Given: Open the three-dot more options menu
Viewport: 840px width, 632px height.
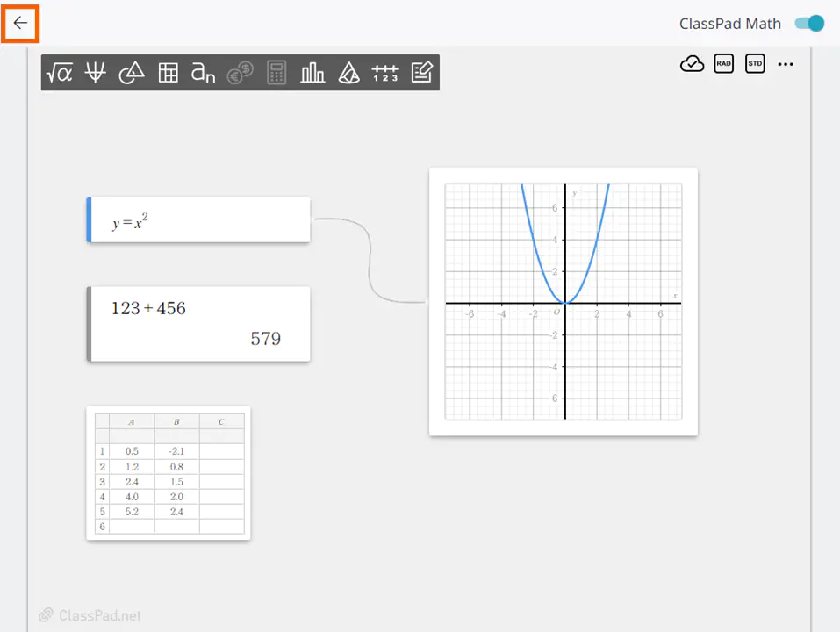Looking at the screenshot, I should (786, 64).
